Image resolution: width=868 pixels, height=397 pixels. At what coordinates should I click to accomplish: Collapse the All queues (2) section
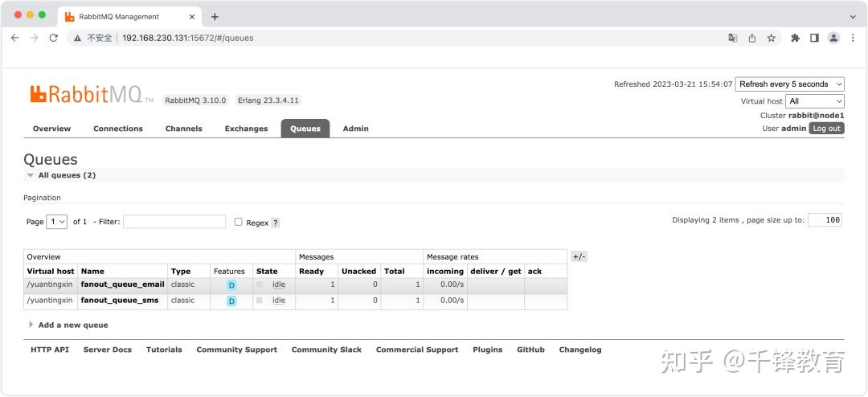[x=66, y=175]
